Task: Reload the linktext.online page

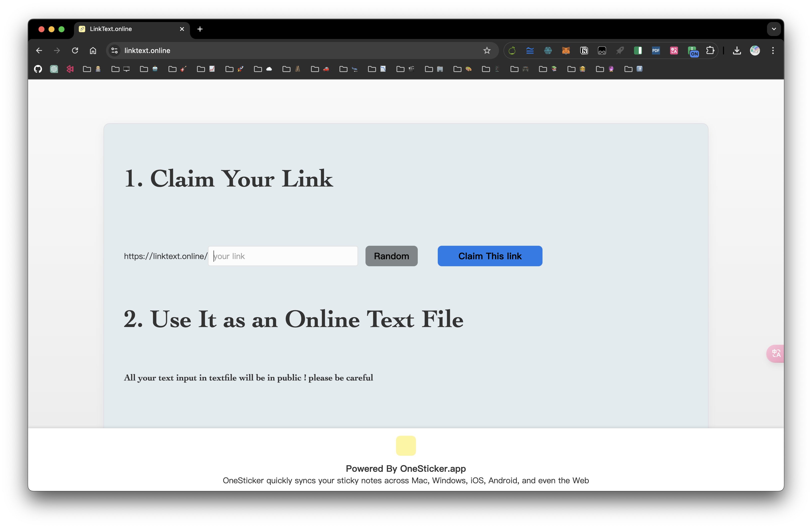Action: 75,50
